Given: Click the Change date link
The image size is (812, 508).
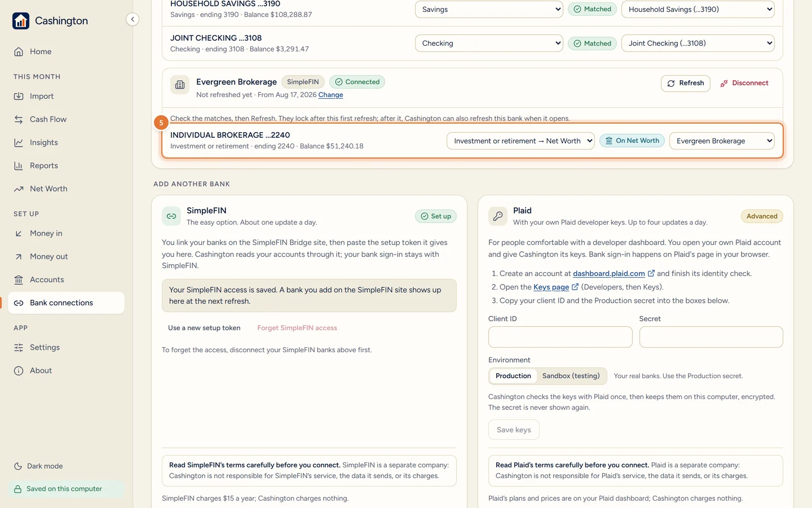Looking at the screenshot, I should [x=330, y=95].
